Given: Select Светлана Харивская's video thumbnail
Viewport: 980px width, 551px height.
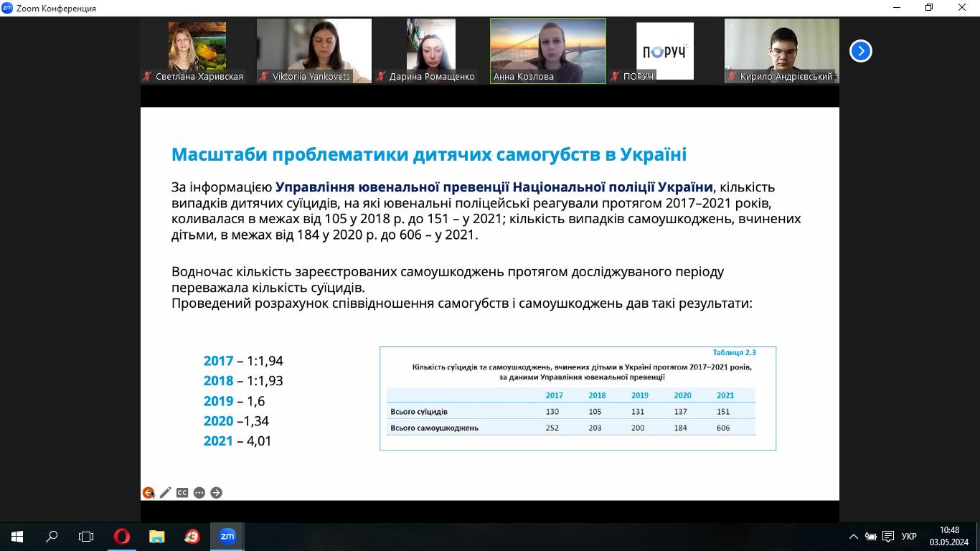Looking at the screenshot, I should click(x=197, y=50).
